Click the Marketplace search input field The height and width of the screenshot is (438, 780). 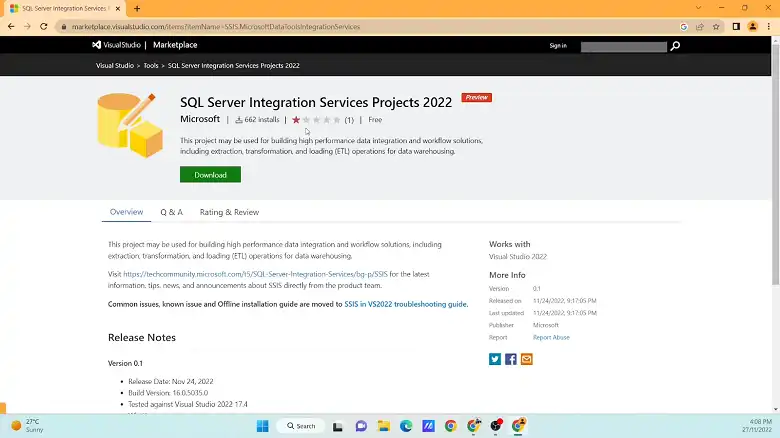(623, 46)
